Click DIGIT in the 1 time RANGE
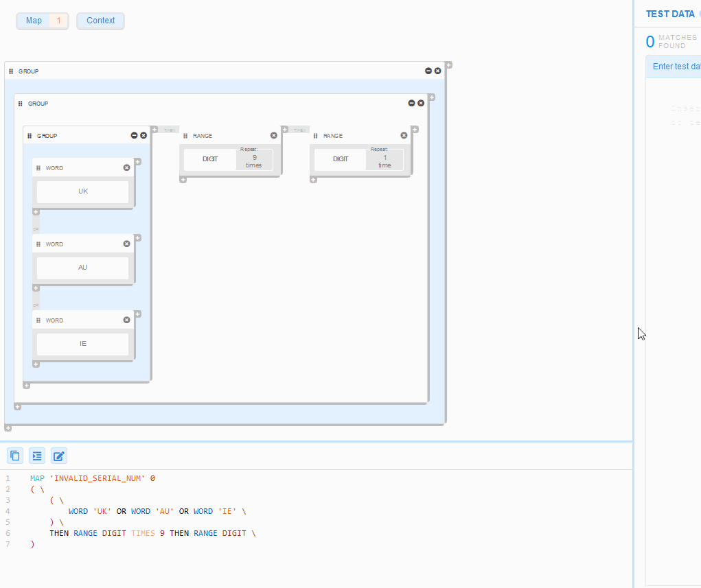 [341, 159]
